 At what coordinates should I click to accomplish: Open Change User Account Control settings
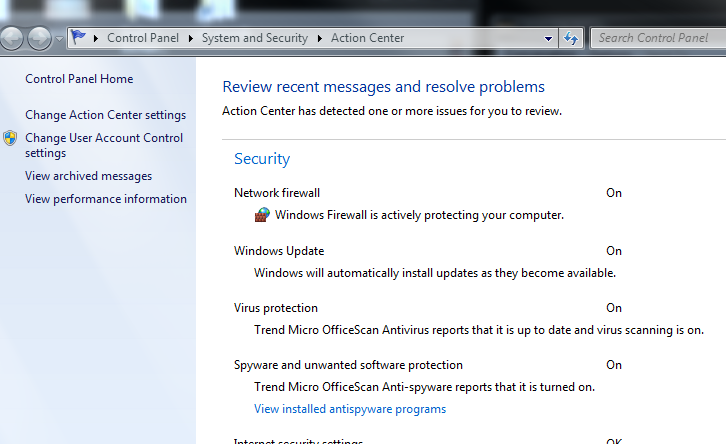click(104, 145)
